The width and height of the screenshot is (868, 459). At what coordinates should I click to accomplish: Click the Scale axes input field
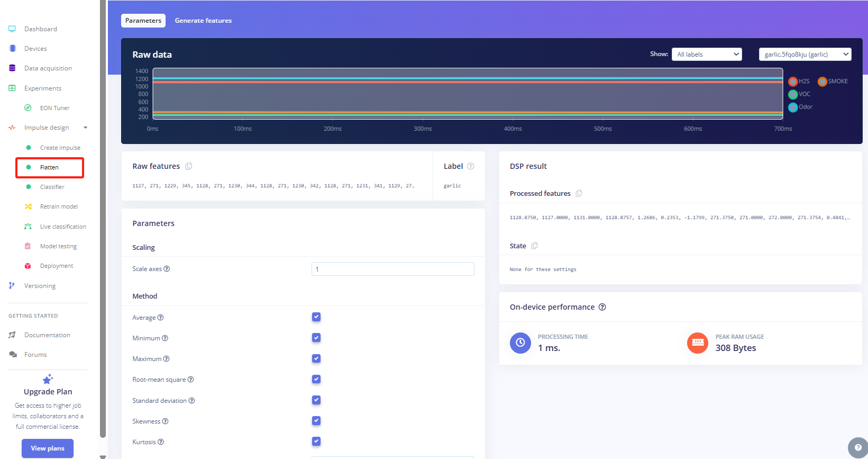pos(393,269)
